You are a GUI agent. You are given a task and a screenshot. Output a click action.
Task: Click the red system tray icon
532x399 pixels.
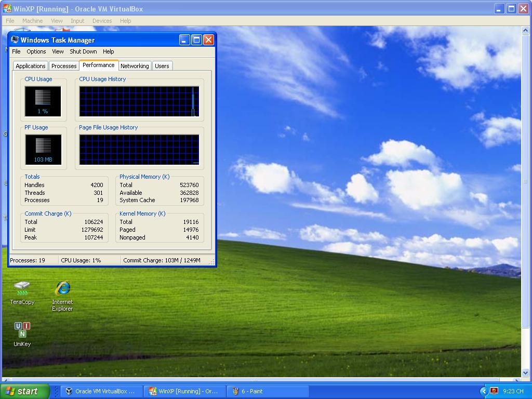(x=494, y=391)
